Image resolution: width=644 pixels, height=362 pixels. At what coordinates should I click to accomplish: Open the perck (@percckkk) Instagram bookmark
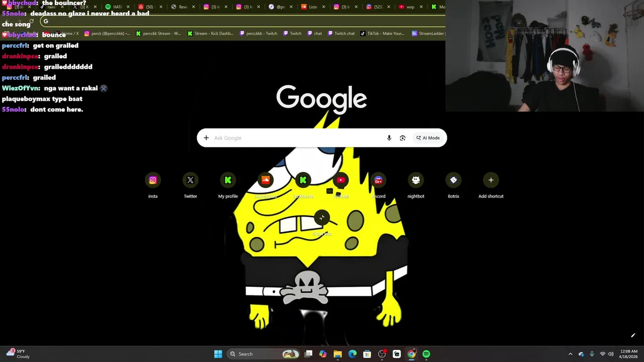click(x=107, y=34)
